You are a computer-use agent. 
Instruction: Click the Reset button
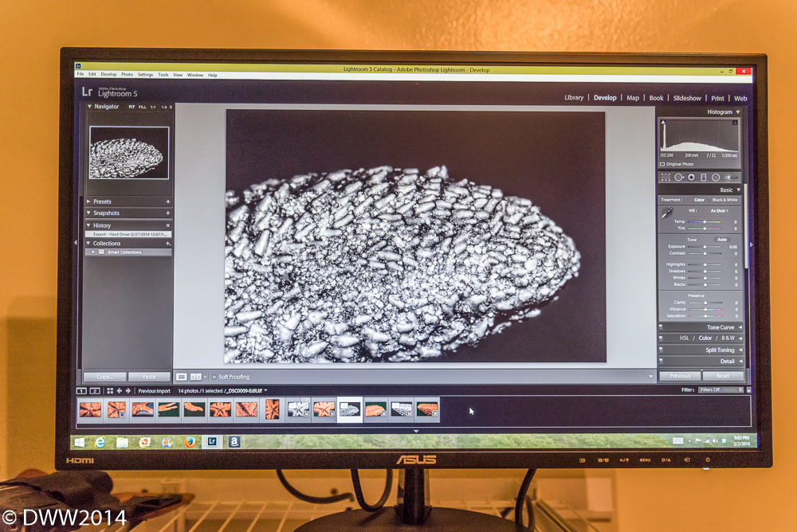723,376
